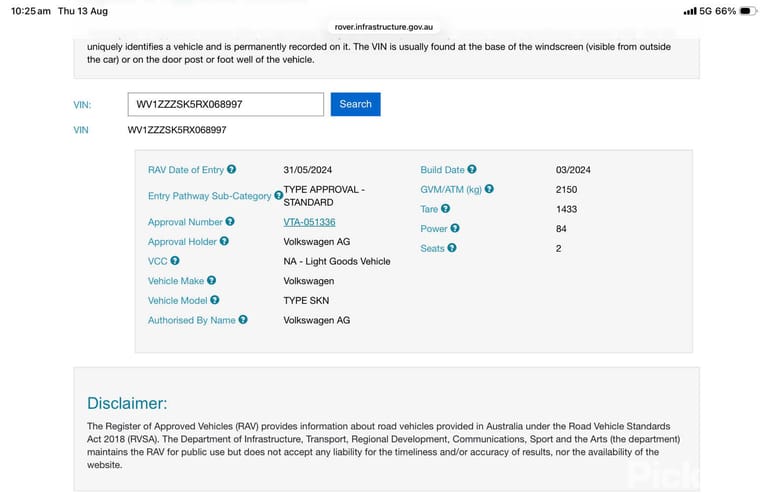Select the Approval Number label
The width and height of the screenshot is (768, 504).
coord(185,222)
